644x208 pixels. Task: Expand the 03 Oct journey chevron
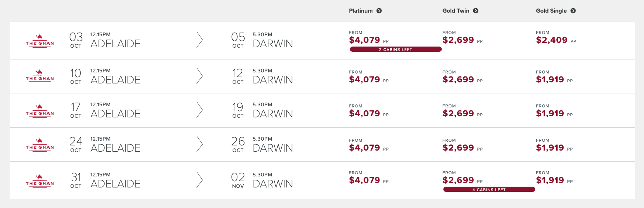199,40
